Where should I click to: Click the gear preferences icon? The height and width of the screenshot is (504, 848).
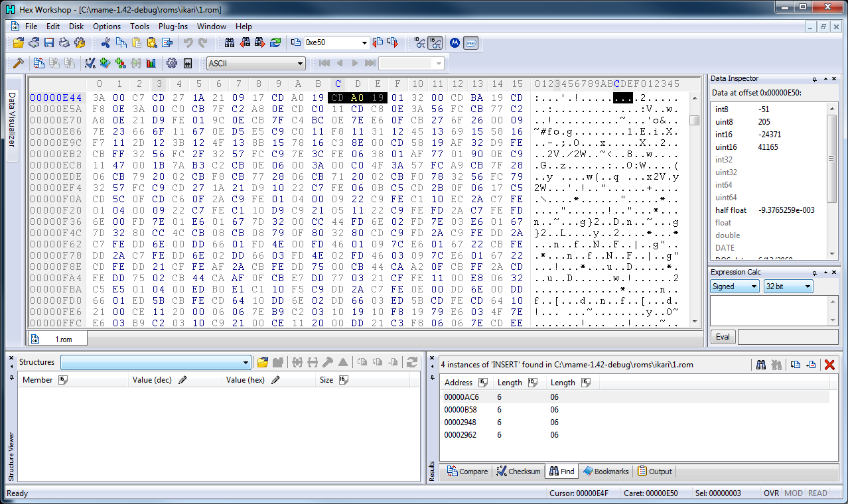[x=172, y=63]
